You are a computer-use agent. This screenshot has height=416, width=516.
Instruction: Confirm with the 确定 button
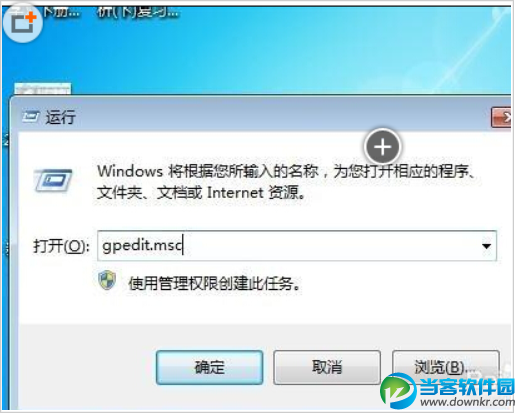click(x=210, y=367)
